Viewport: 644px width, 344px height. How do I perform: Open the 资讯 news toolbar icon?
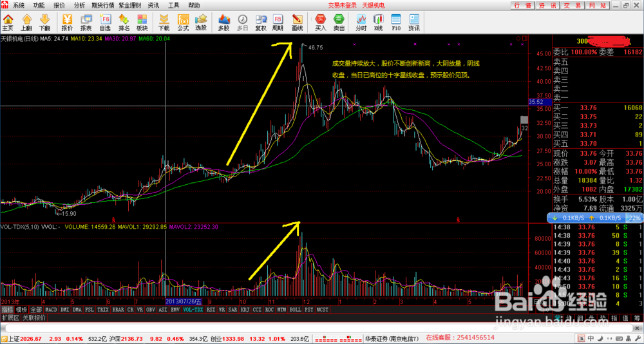click(x=414, y=23)
